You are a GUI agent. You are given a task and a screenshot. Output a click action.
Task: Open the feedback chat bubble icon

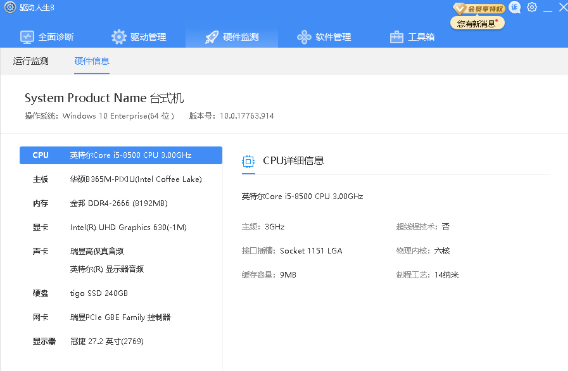[514, 7]
